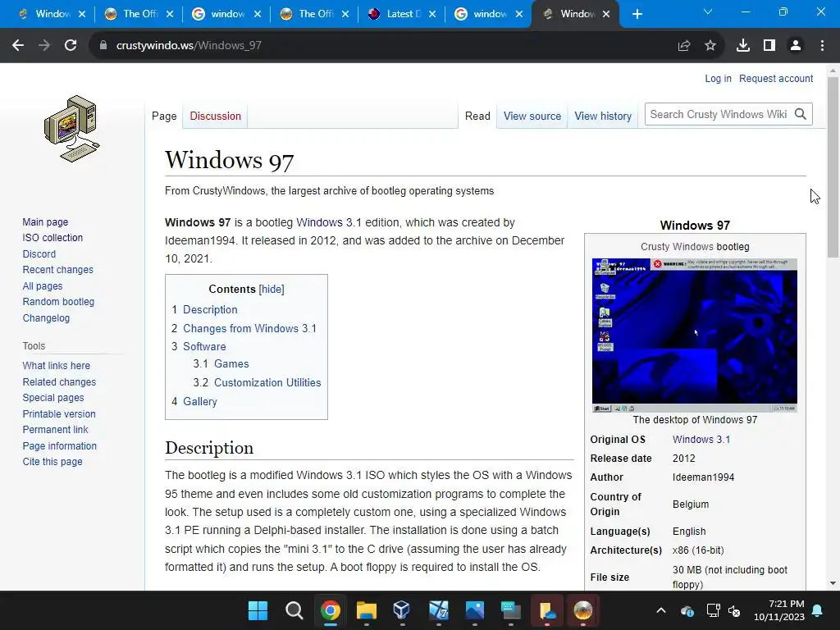Viewport: 840px width, 630px height.
Task: Click the Log in link
Action: (x=718, y=78)
